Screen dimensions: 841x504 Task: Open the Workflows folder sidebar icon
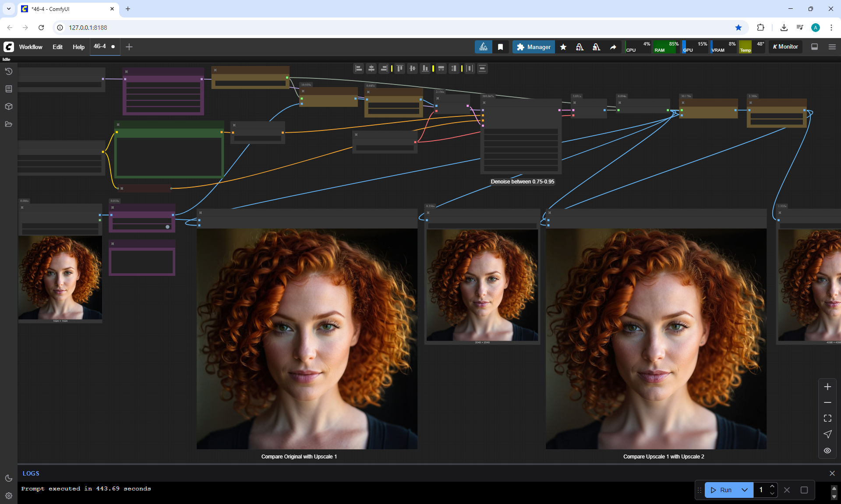click(8, 124)
